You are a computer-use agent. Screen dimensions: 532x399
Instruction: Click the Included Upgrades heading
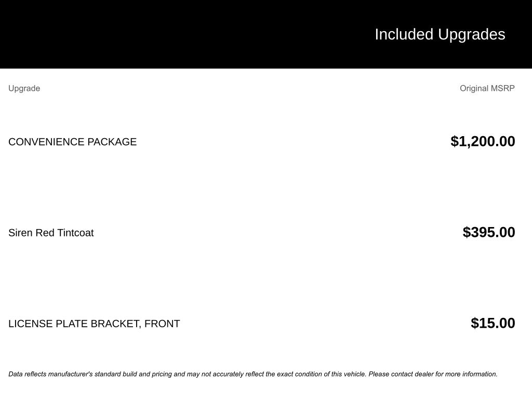(440, 34)
